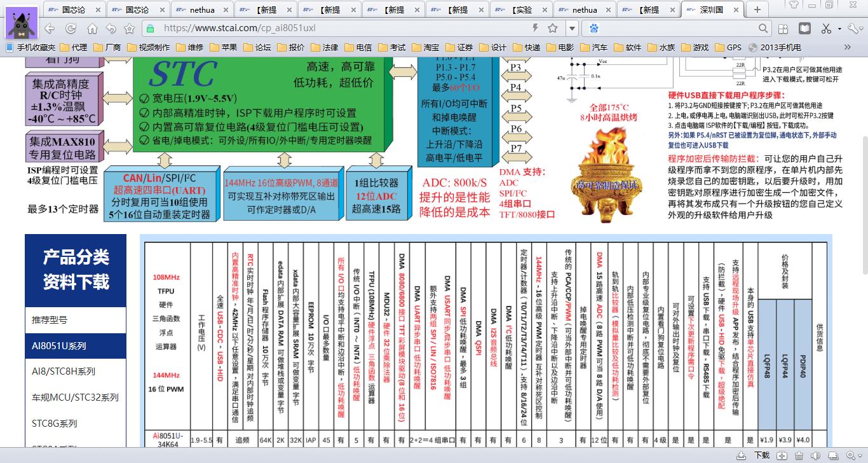868x463 pixels.
Task: Open the bookmarks library book icon
Action: click(x=804, y=29)
